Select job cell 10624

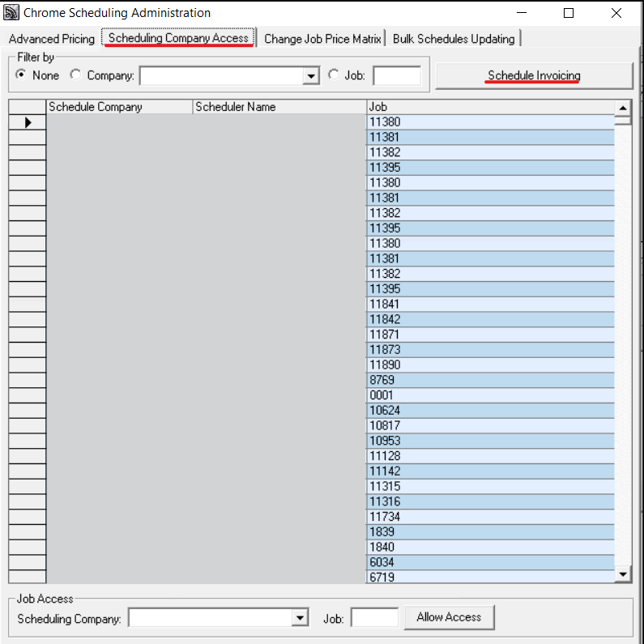pyautogui.click(x=490, y=411)
